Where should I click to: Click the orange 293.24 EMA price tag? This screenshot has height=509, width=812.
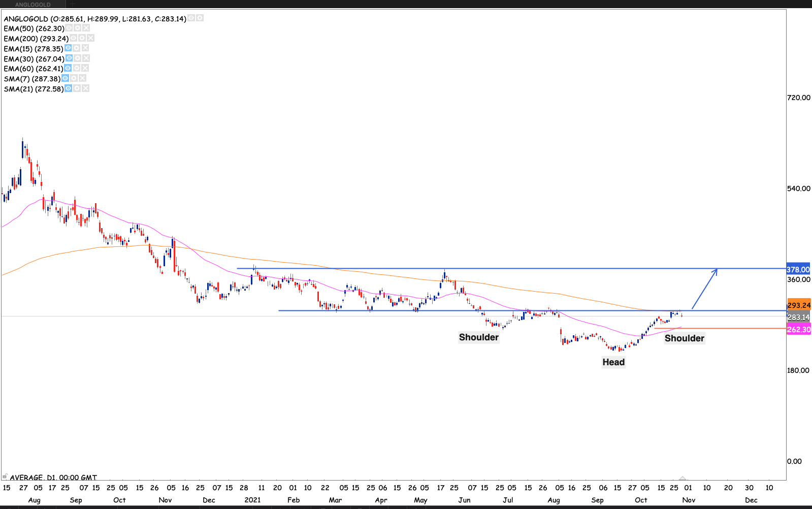[799, 305]
